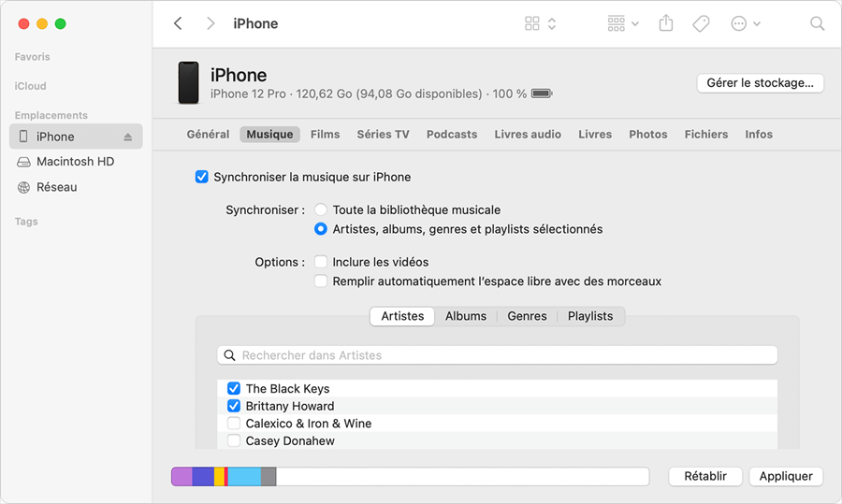The width and height of the screenshot is (842, 504).
Task: Click the Appliquer button
Action: click(786, 477)
